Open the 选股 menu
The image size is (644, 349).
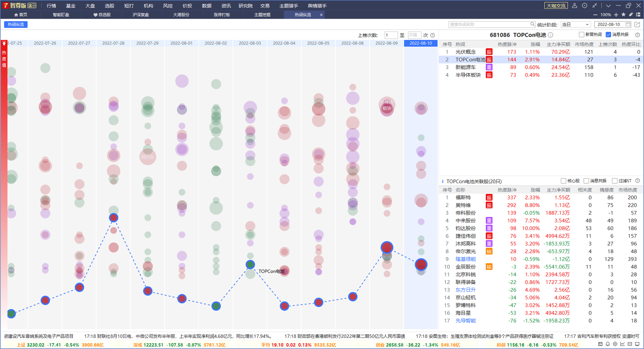point(110,6)
